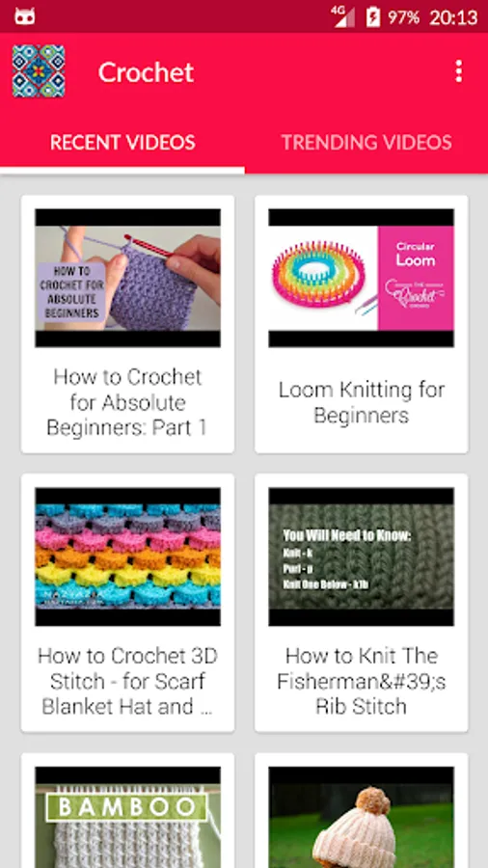Open the Fisherman's Rib Stitch video thumbnail

[362, 556]
